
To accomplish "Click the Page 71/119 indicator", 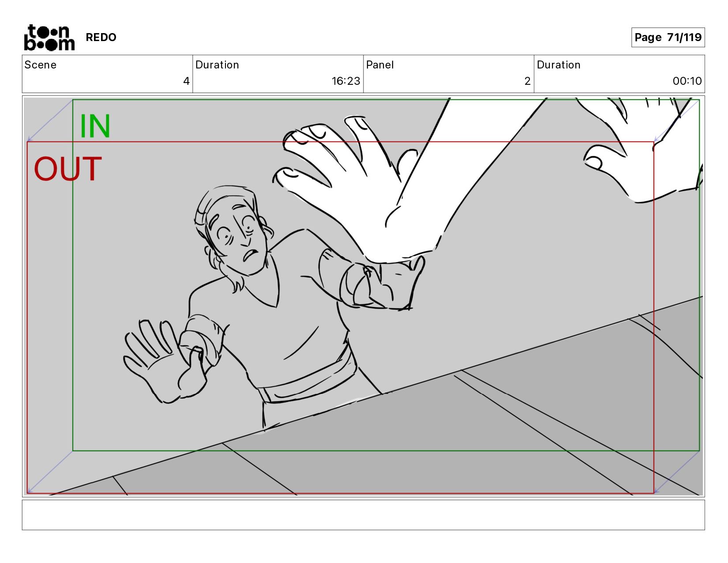I will pyautogui.click(x=668, y=38).
